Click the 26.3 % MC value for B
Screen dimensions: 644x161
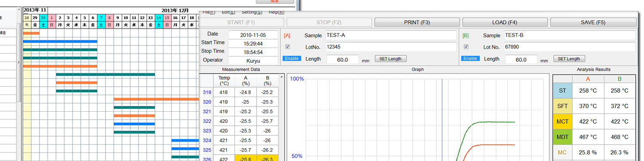(619, 152)
